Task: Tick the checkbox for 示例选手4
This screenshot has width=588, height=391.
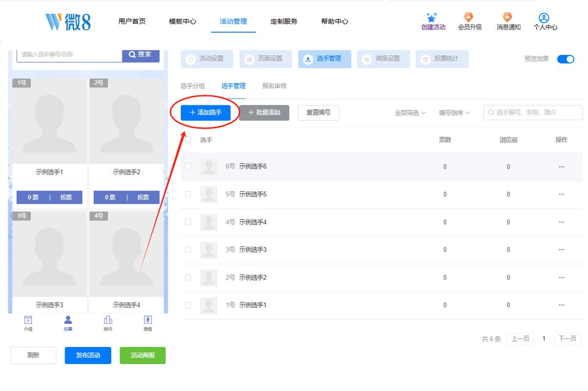Action: click(x=188, y=222)
